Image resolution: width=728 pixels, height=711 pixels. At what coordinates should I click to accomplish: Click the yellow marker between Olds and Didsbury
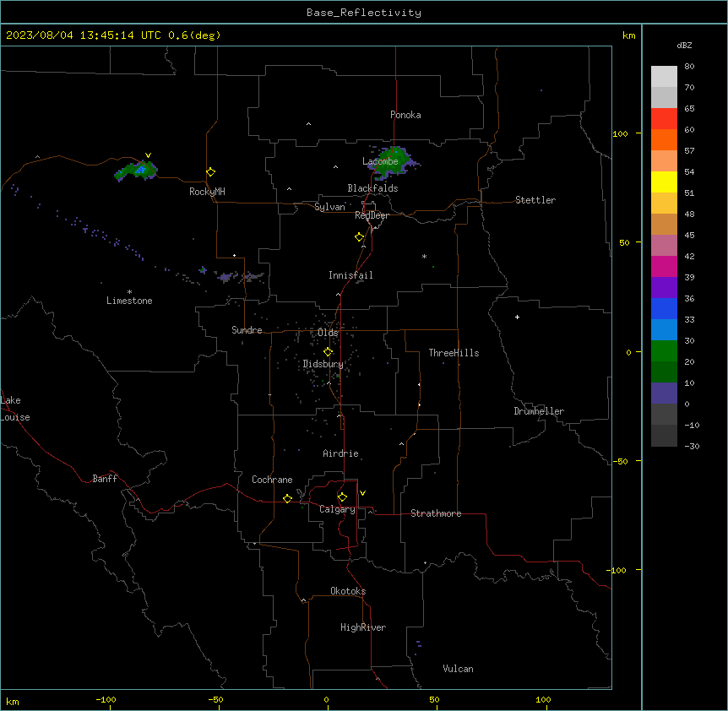click(328, 352)
